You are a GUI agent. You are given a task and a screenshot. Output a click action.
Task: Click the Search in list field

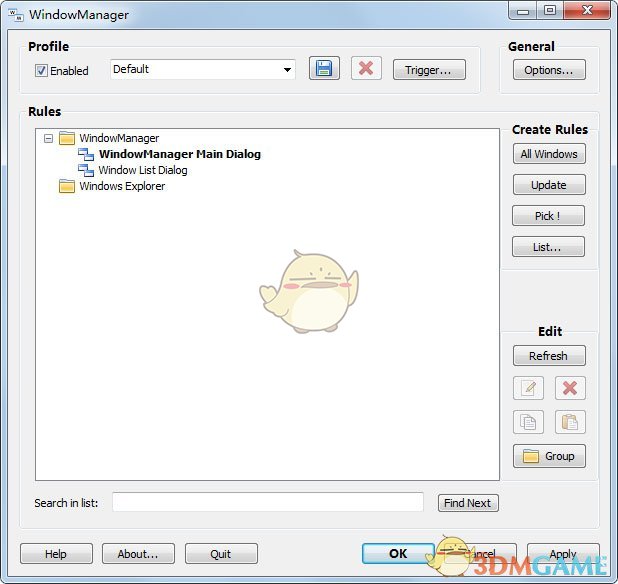click(x=268, y=502)
